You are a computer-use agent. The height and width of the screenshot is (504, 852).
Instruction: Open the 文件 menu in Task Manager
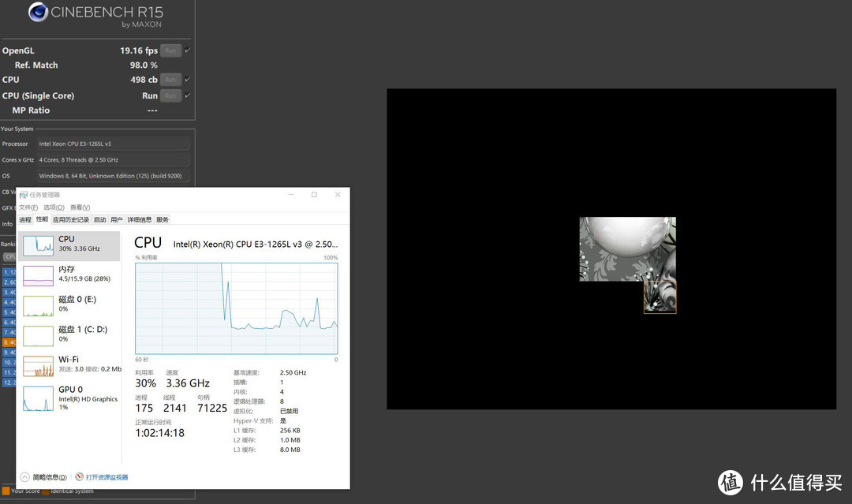click(x=28, y=207)
